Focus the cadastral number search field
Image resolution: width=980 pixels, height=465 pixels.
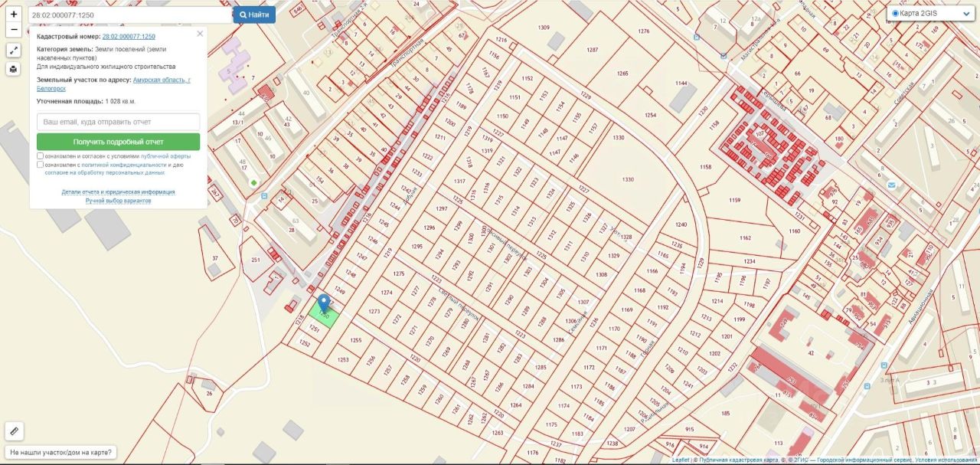pos(130,15)
